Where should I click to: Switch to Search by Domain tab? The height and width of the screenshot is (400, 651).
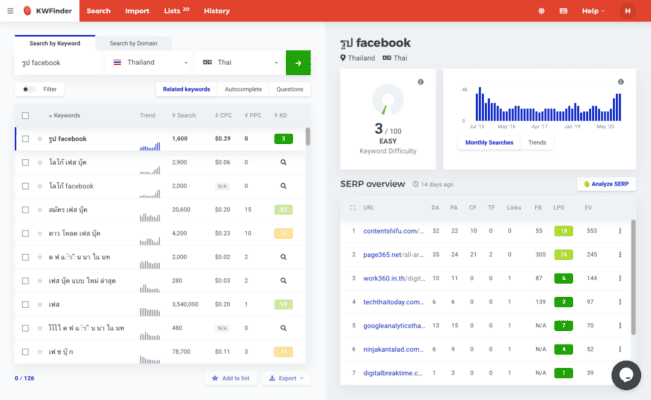pyautogui.click(x=133, y=43)
